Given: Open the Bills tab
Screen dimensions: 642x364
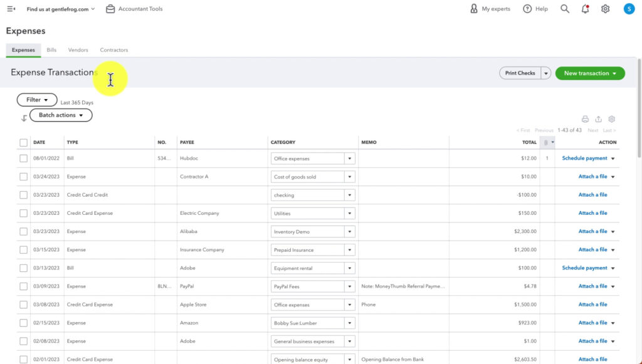Looking at the screenshot, I should tap(51, 49).
